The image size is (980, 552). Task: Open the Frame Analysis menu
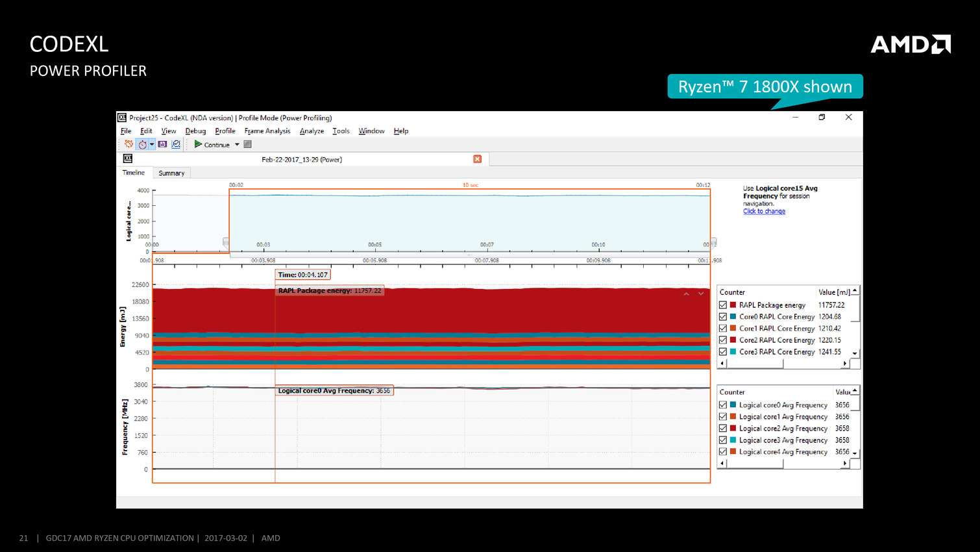[267, 131]
